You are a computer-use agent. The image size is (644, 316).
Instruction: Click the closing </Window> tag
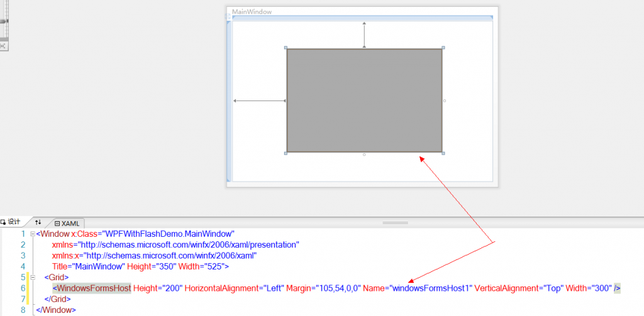(56, 310)
